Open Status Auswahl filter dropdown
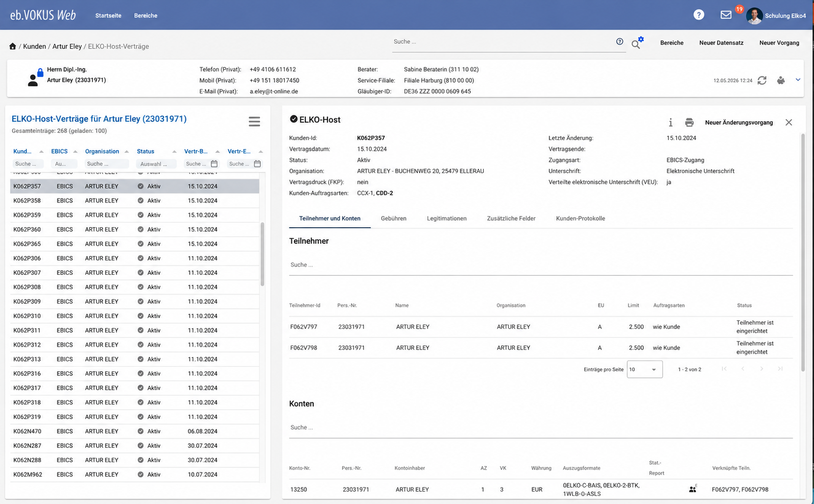 (x=156, y=164)
